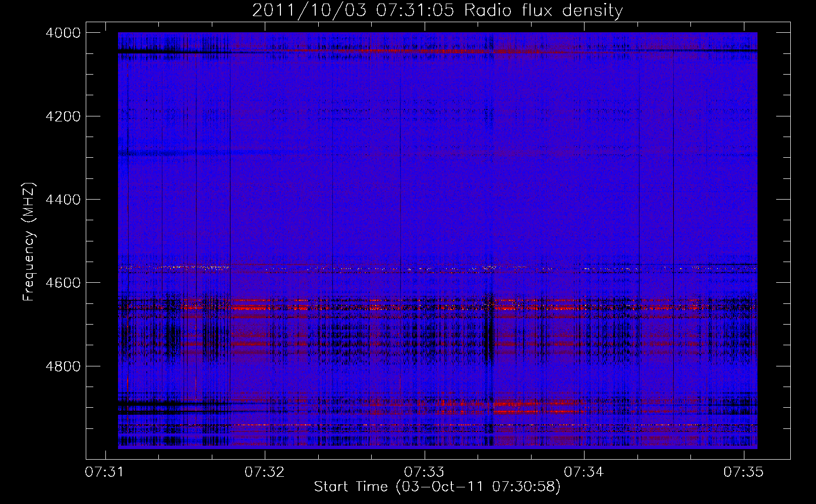The width and height of the screenshot is (816, 504).
Task: Click the 07:34 time tick label
Action: coord(584,472)
